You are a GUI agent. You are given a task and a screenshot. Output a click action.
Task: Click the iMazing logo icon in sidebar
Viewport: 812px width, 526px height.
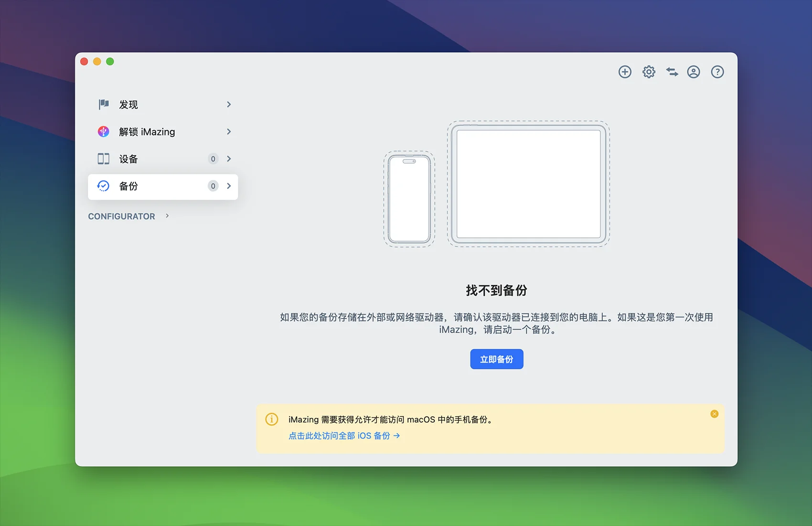coord(104,131)
